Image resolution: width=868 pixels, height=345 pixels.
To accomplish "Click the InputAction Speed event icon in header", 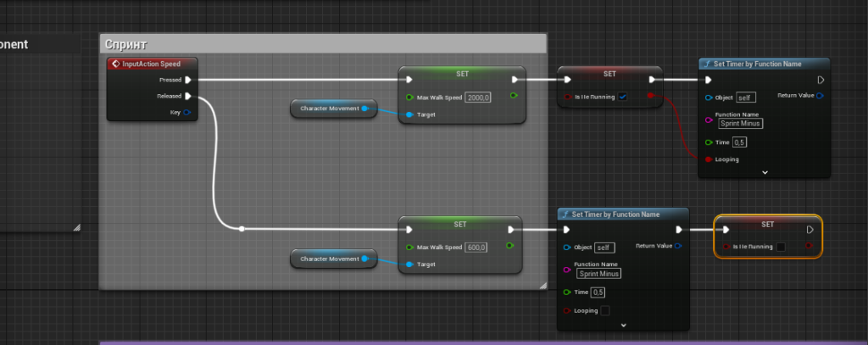I will (x=116, y=64).
